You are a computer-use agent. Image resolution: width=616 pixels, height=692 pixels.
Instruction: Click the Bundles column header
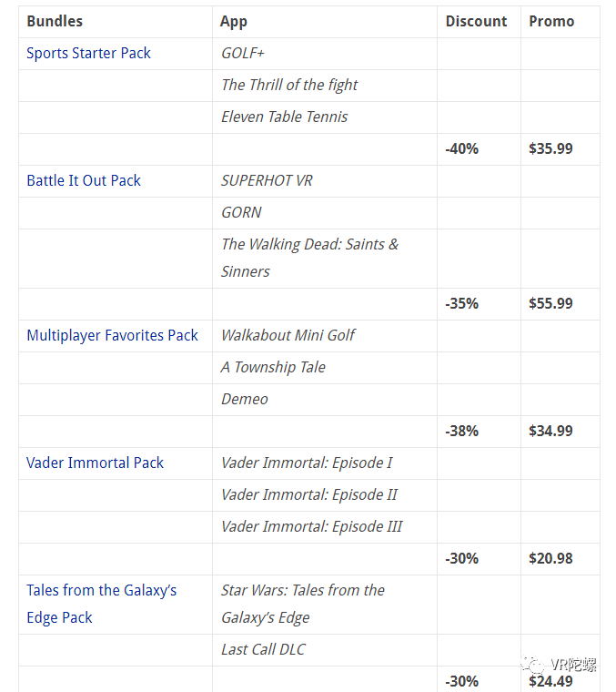pos(55,21)
